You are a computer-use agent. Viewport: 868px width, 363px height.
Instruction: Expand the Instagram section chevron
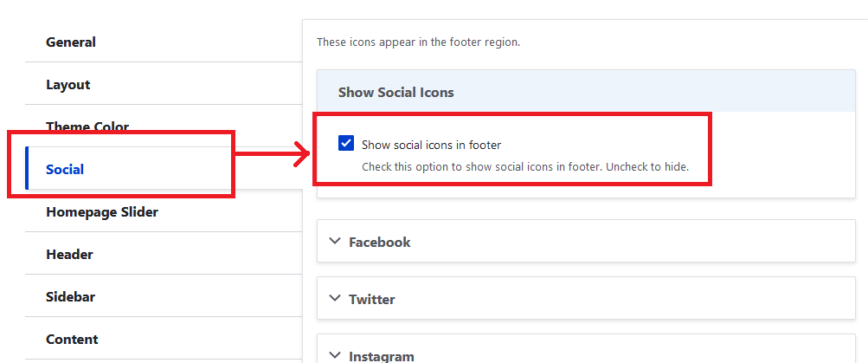335,355
